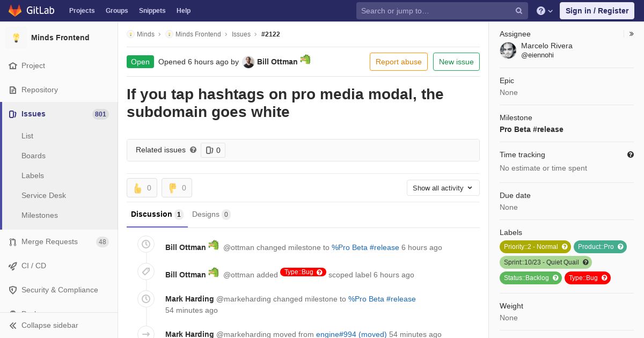Open Service Desk in sidebar
The image size is (644, 338).
(x=43, y=195)
